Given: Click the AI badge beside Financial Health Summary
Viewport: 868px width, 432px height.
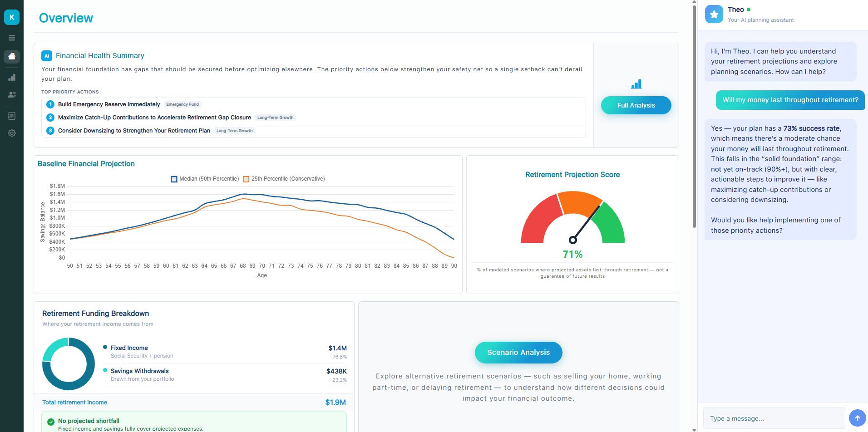Looking at the screenshot, I should (47, 56).
